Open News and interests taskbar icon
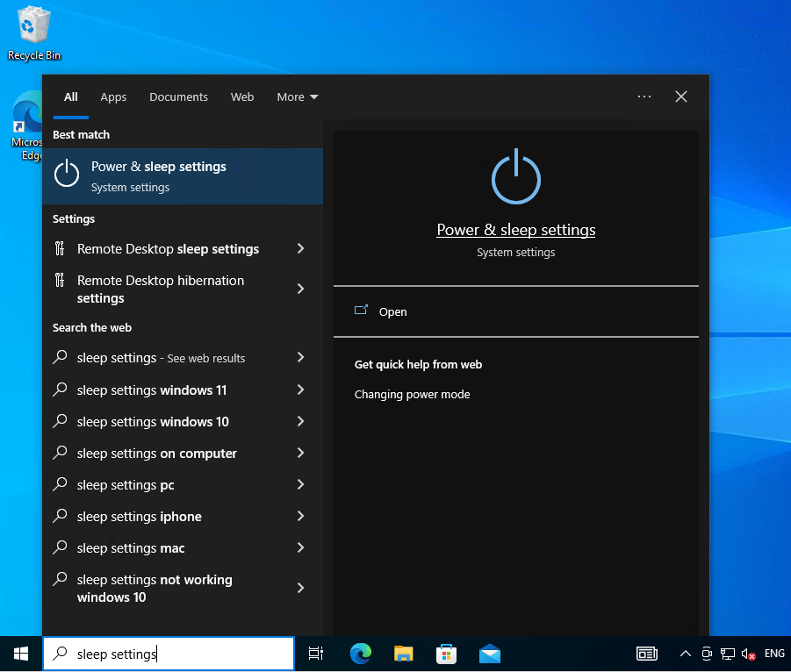Screen dimensions: 791x672 647,654
